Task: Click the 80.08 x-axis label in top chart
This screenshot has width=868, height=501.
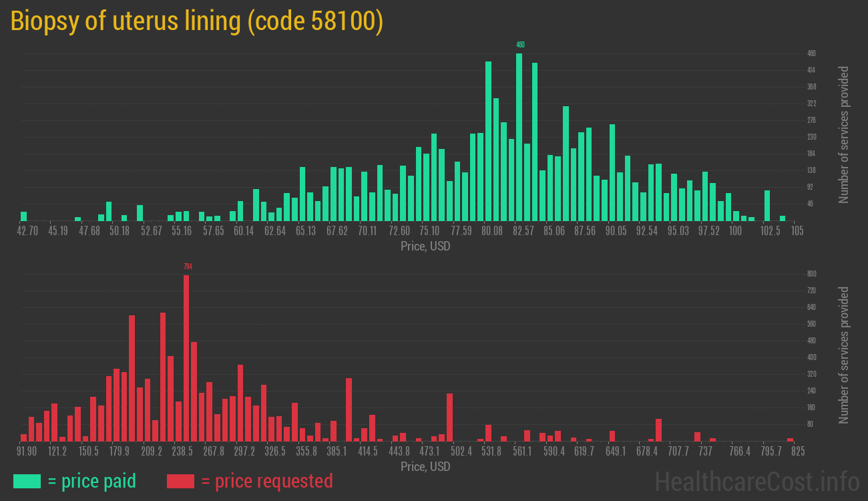Action: (x=492, y=231)
